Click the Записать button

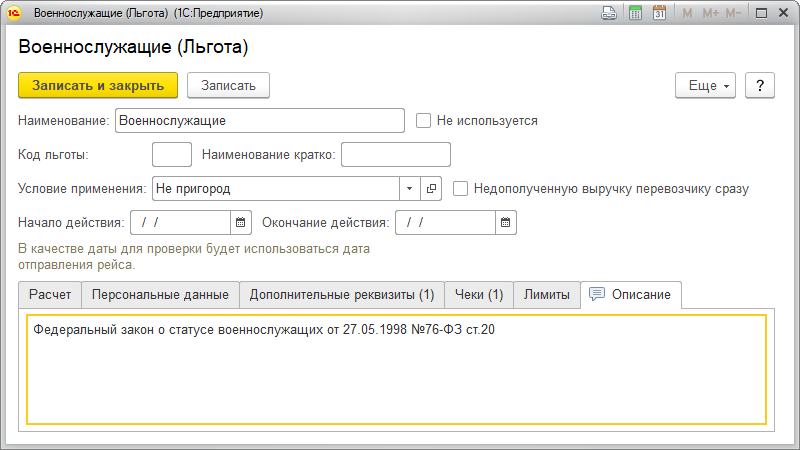(228, 86)
